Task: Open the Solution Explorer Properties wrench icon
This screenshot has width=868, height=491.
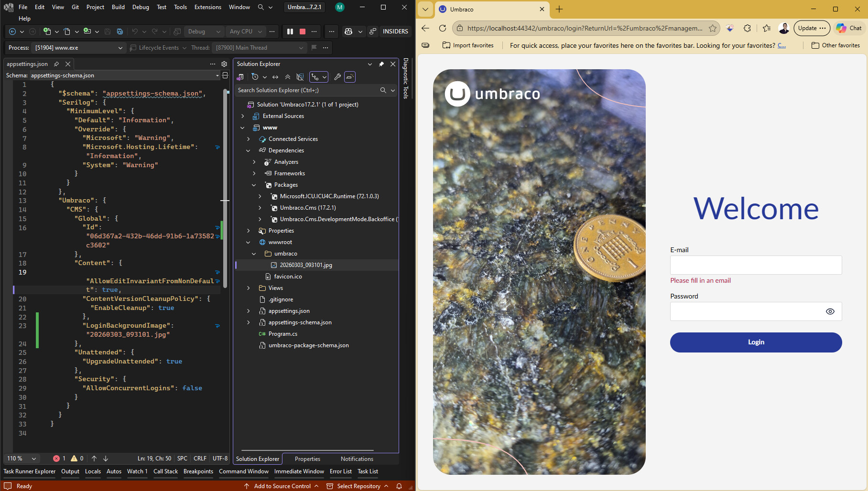Action: [x=337, y=77]
